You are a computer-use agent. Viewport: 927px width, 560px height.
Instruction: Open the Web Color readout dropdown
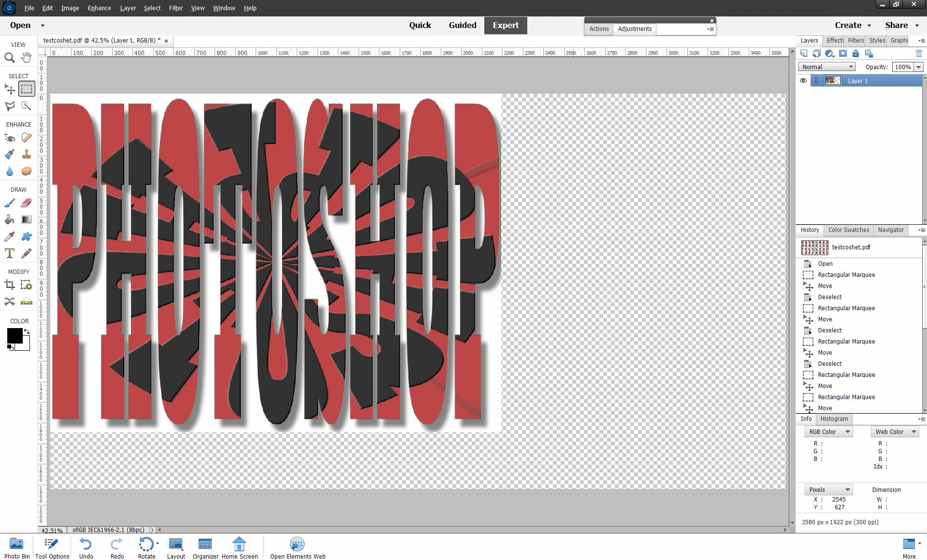click(x=895, y=432)
